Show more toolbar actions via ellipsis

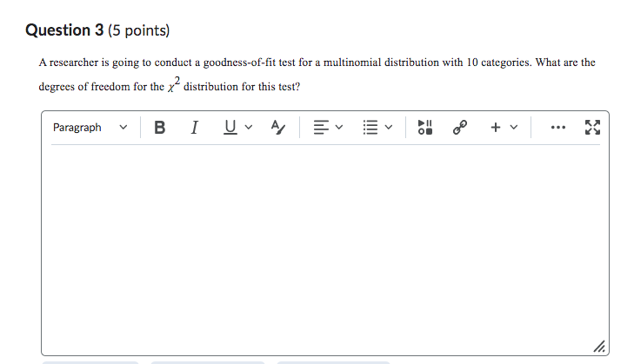coord(558,127)
